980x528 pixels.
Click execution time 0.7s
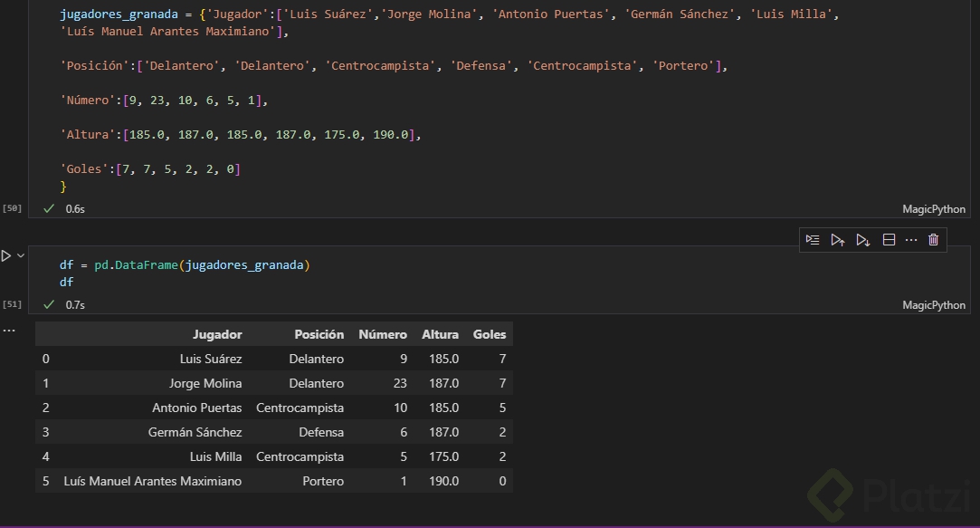pyautogui.click(x=75, y=304)
